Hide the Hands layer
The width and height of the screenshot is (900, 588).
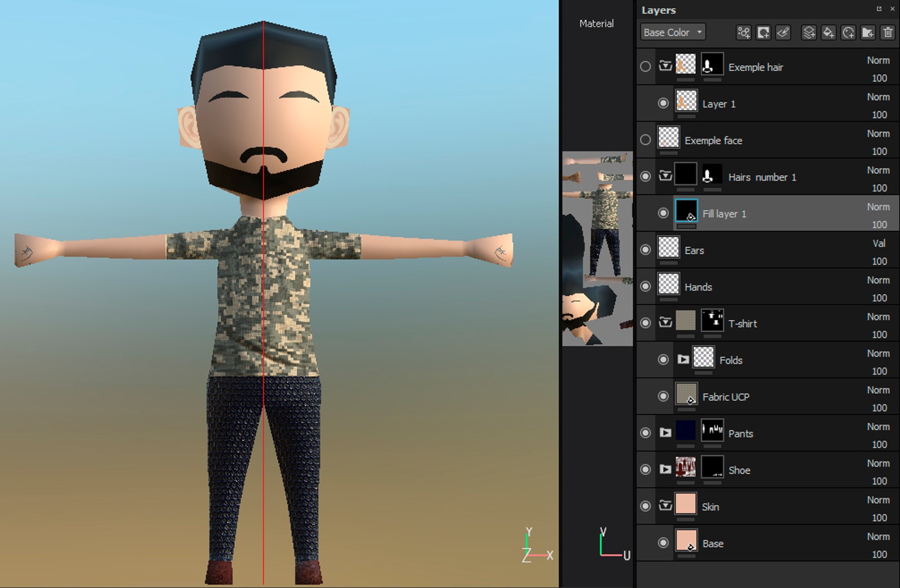point(645,286)
